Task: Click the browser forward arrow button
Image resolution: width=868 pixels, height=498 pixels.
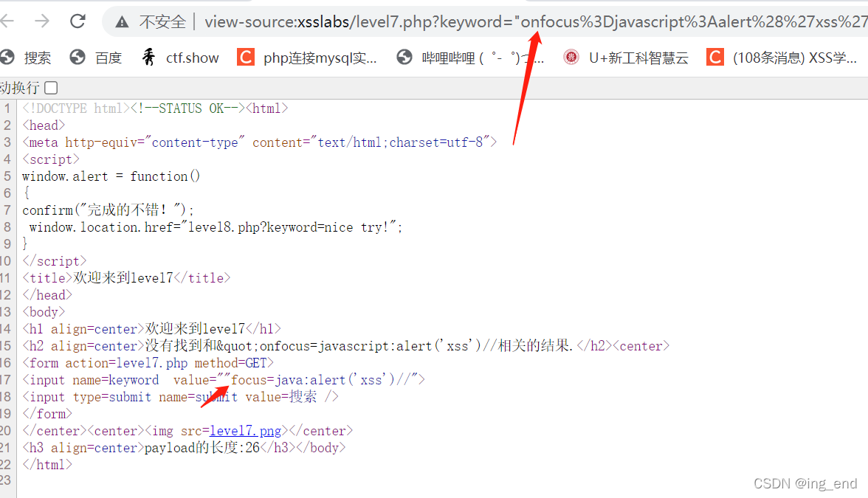Action: [42, 21]
